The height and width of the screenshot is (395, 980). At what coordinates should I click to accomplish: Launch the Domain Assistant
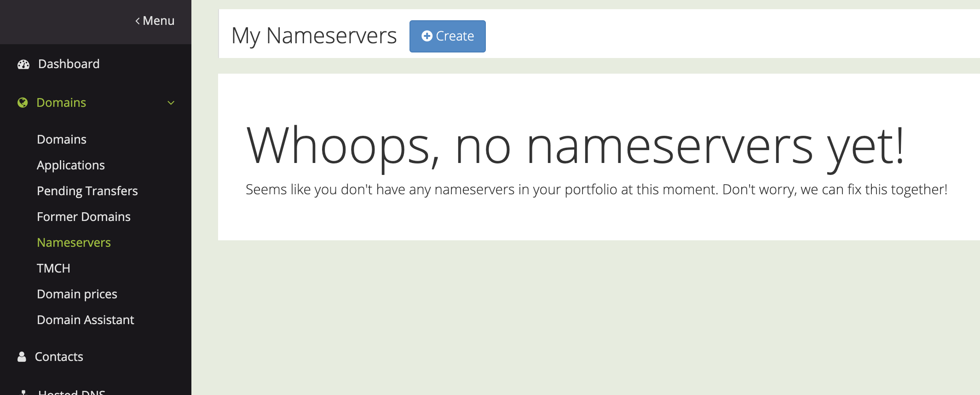(x=86, y=320)
